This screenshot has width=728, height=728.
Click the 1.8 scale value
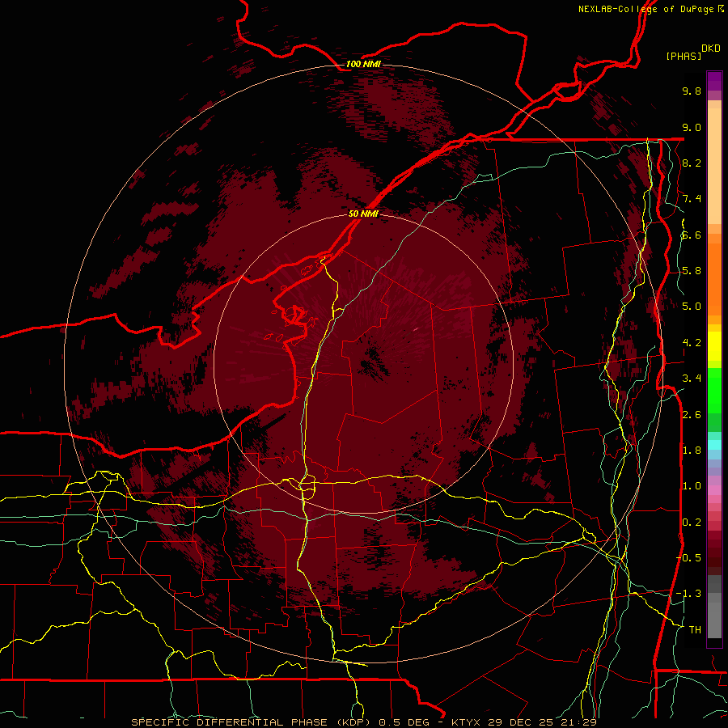coord(692,451)
